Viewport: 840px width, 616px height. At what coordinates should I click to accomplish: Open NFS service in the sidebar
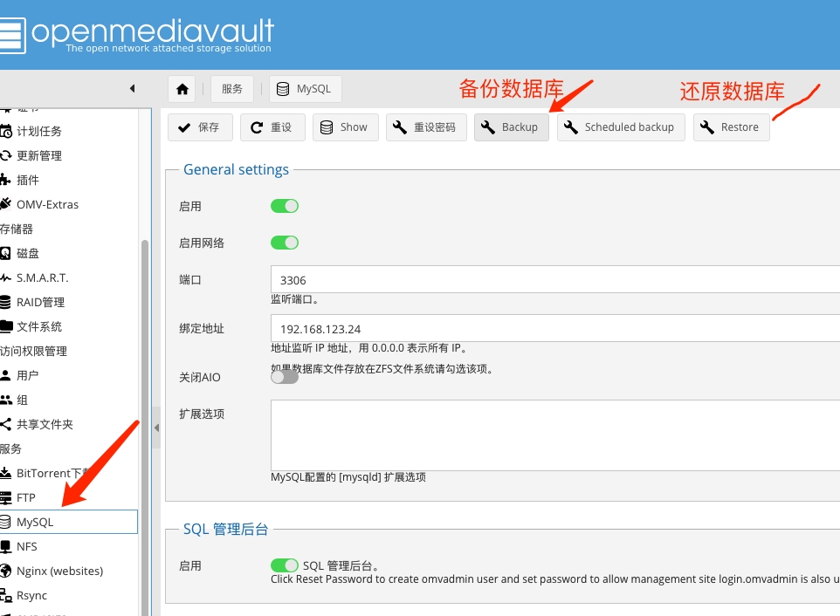(69, 546)
